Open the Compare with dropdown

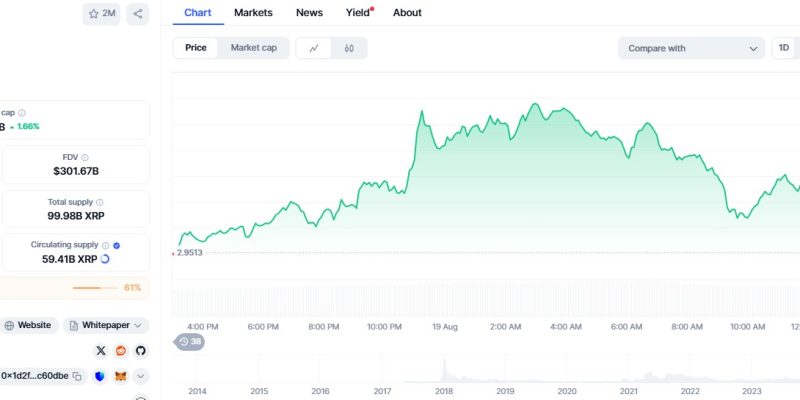(x=691, y=48)
